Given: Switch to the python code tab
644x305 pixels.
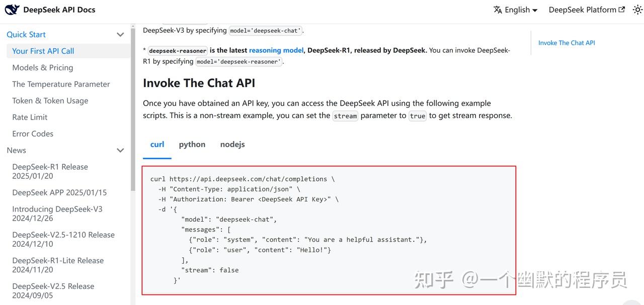Looking at the screenshot, I should pos(192,144).
